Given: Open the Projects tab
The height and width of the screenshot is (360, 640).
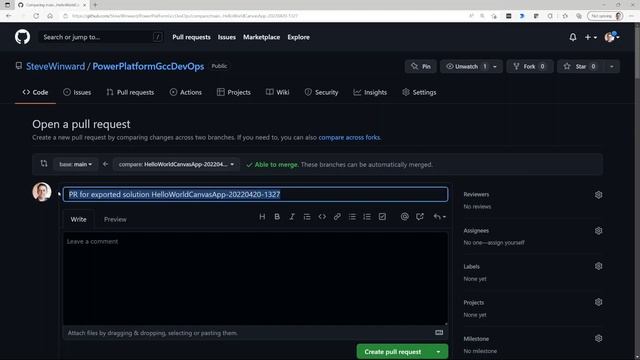Looking at the screenshot, I should [x=234, y=92].
